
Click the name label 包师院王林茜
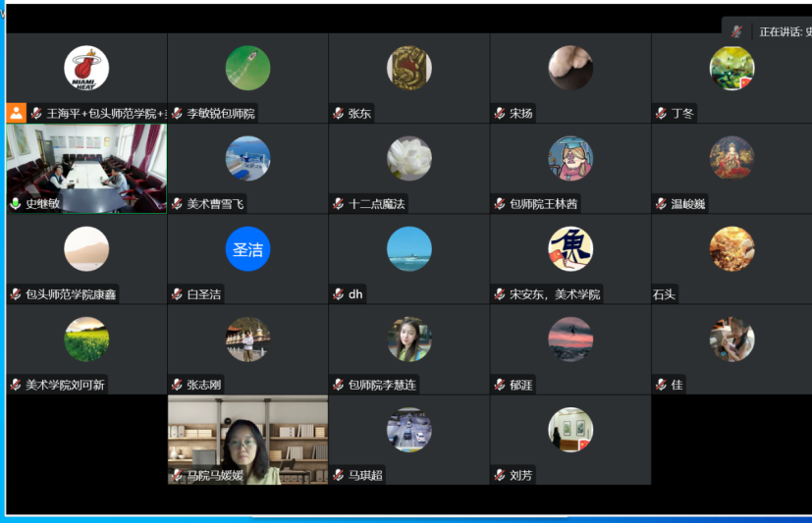coord(543,204)
